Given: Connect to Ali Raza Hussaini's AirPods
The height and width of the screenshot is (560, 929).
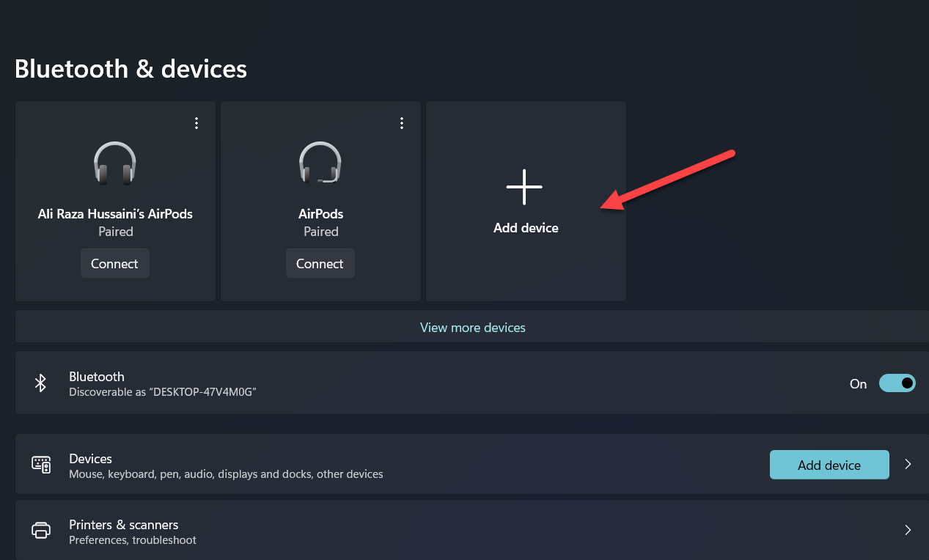Looking at the screenshot, I should [x=114, y=264].
